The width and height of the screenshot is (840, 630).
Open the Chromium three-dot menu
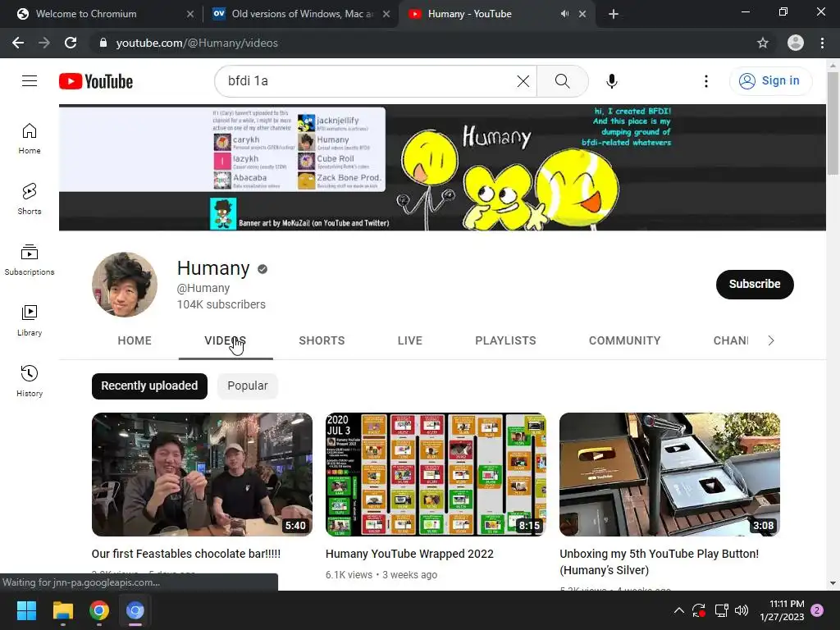pyautogui.click(x=822, y=43)
